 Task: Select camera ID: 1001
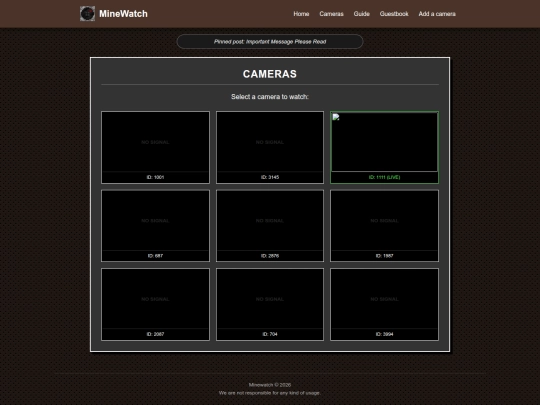coord(155,147)
